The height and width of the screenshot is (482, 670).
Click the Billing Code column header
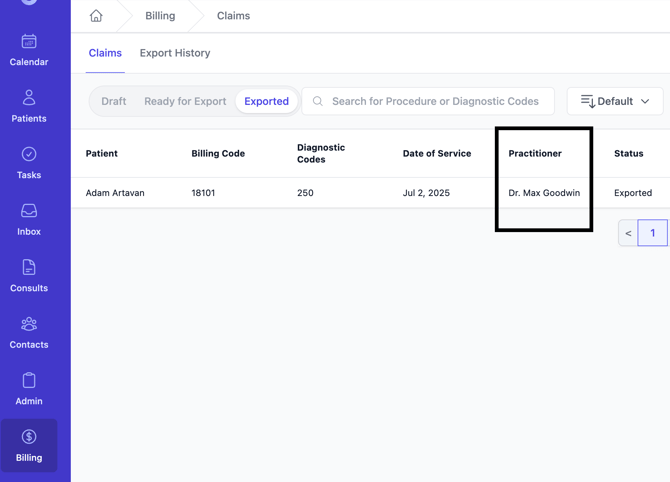pos(218,153)
